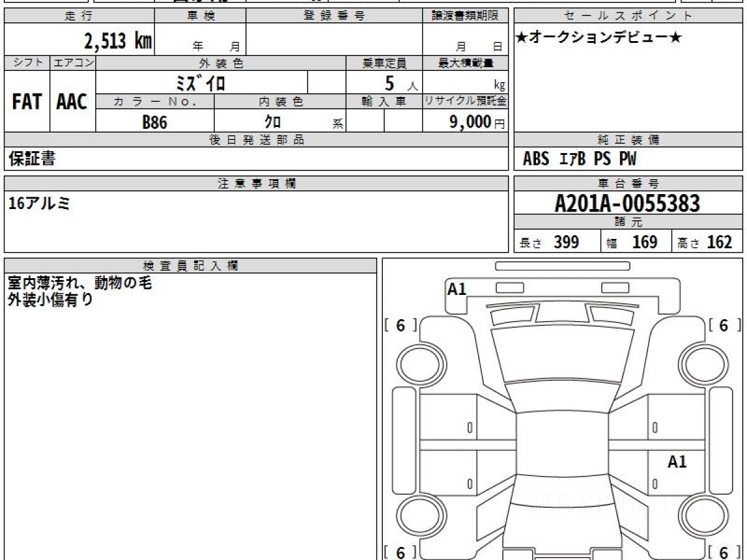This screenshot has height=560, width=747.
Task: Click the 外装色 header cell
Action: (x=221, y=63)
